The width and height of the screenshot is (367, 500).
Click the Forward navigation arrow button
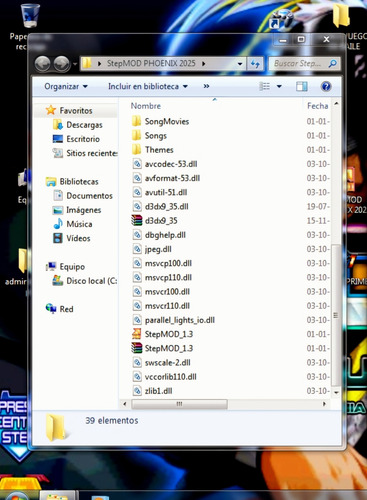[x=61, y=63]
